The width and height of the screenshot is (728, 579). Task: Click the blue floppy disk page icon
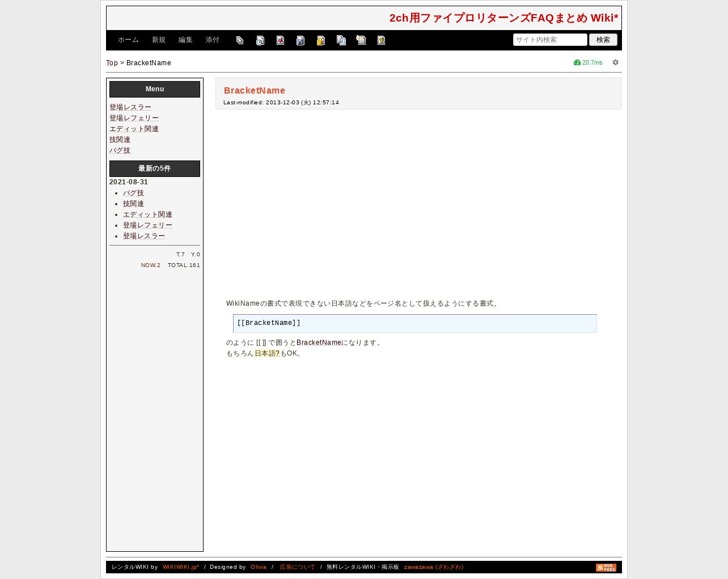(x=300, y=40)
